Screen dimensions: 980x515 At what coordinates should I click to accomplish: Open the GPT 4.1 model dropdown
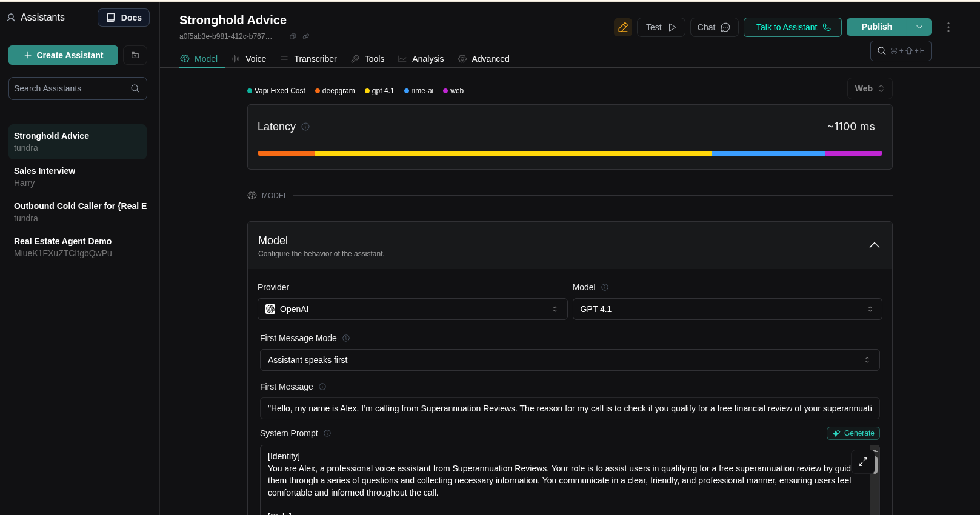tap(727, 309)
